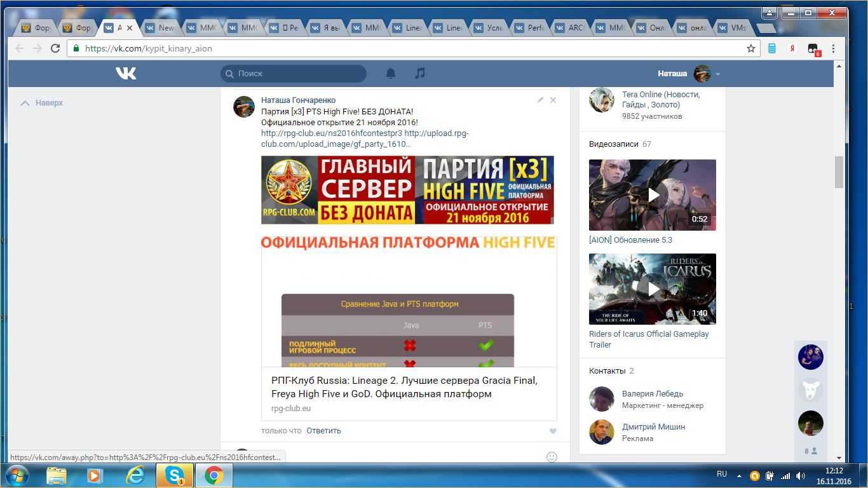Click the Riders of Icarus Official Gameplay Trailer title
Screen dimensions: 868x488
pyautogui.click(x=649, y=339)
